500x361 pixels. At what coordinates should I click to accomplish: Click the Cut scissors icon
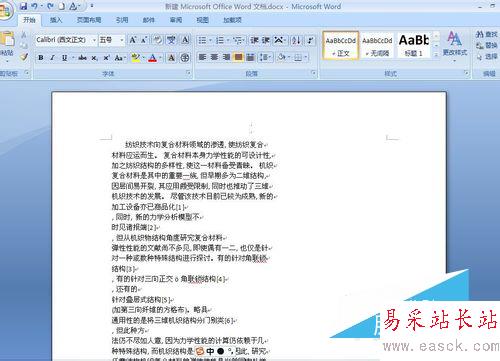pyautogui.click(x=24, y=35)
